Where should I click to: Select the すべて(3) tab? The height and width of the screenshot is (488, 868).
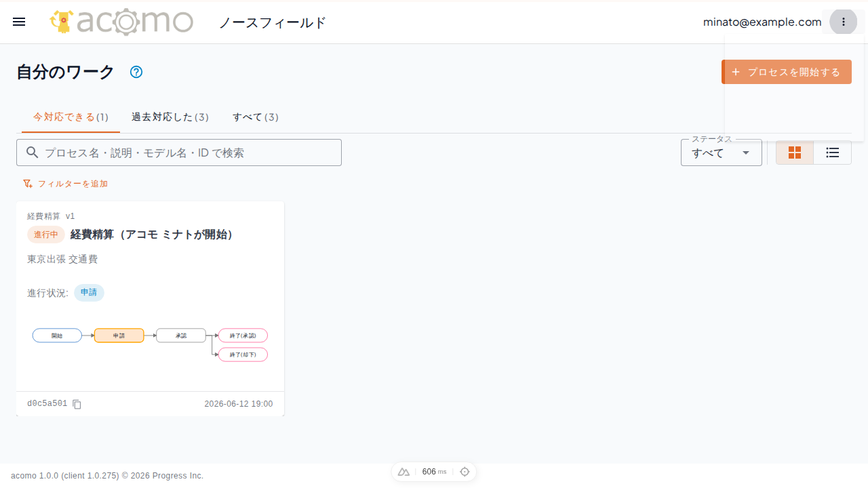(255, 117)
